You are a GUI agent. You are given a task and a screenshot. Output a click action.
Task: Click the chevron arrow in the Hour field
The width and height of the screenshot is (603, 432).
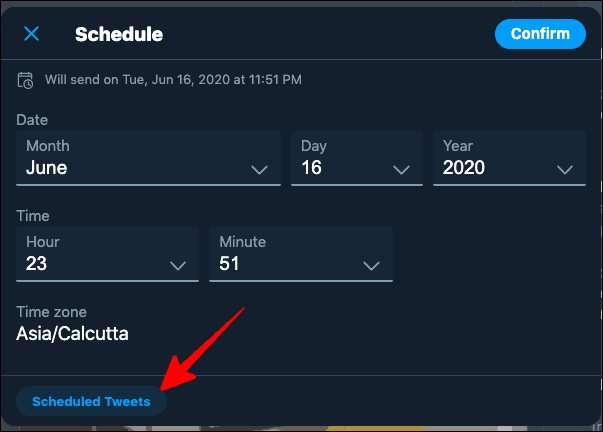(x=178, y=265)
